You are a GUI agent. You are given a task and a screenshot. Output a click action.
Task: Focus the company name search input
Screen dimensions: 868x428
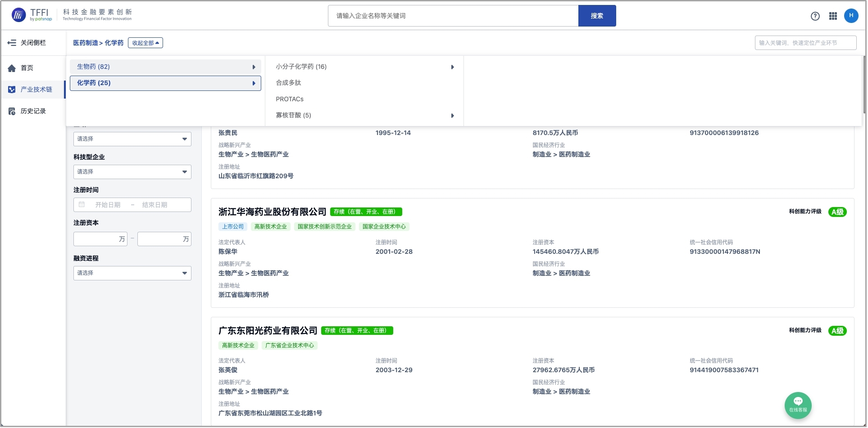[453, 16]
